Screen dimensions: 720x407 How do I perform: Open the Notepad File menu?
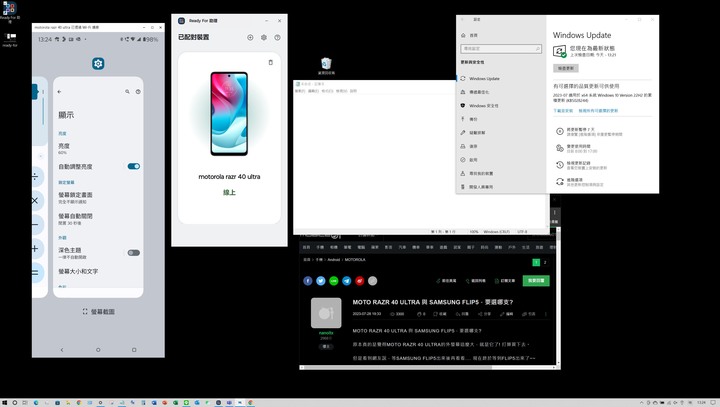[x=299, y=91]
